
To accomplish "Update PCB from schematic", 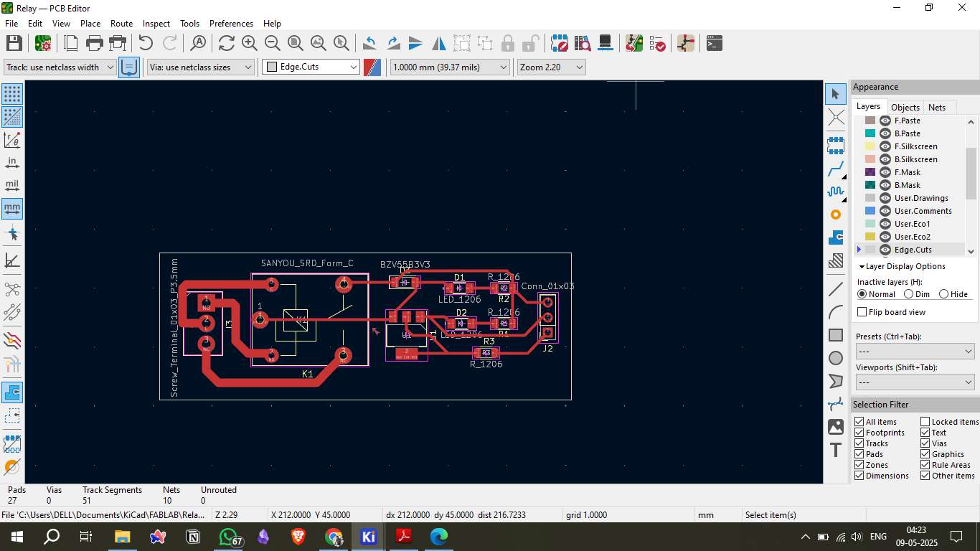I will (x=634, y=43).
